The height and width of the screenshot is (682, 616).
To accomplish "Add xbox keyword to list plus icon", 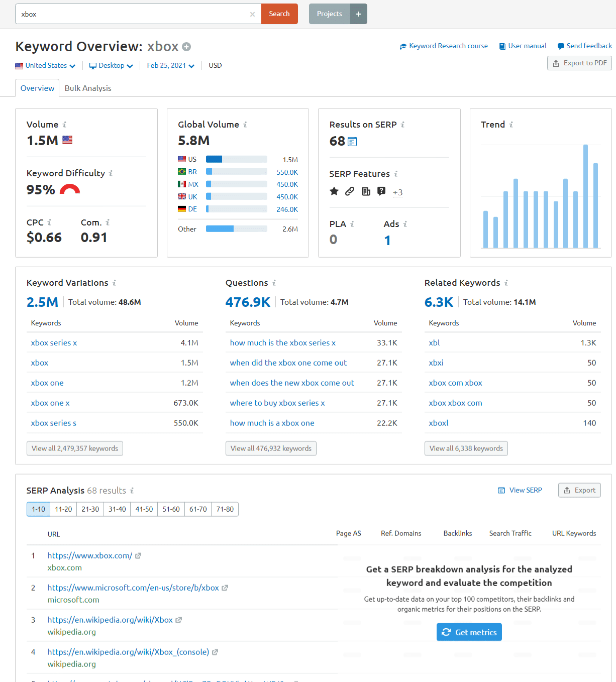I will click(186, 47).
